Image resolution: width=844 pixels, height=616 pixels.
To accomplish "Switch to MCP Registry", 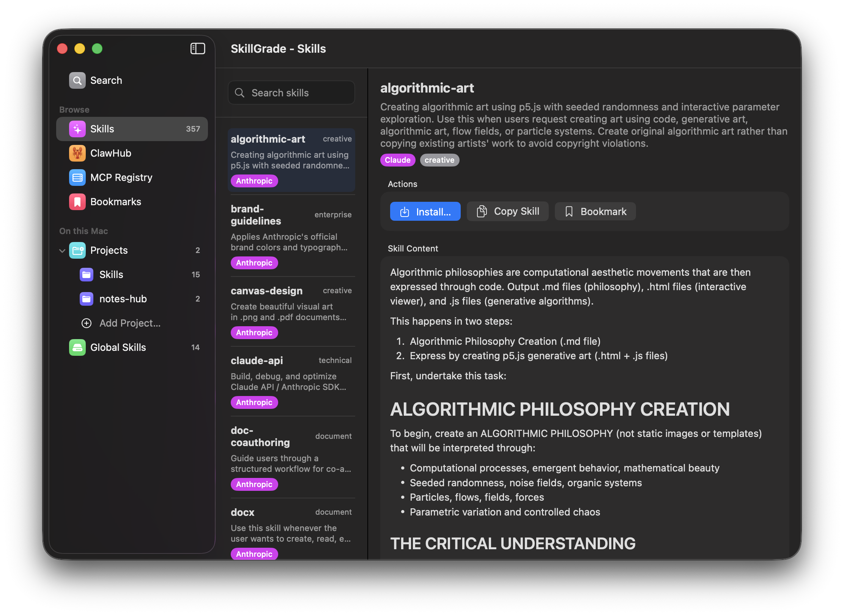I will (x=132, y=178).
